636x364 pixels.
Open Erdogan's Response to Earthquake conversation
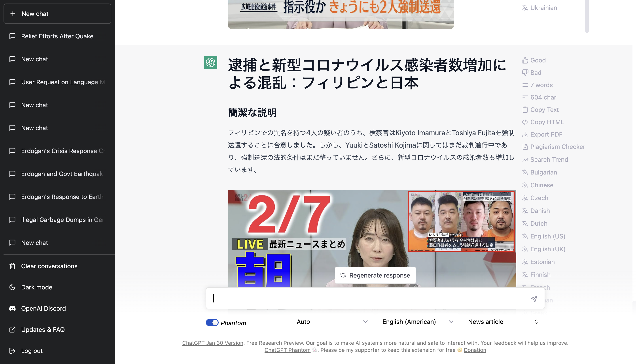(x=57, y=197)
